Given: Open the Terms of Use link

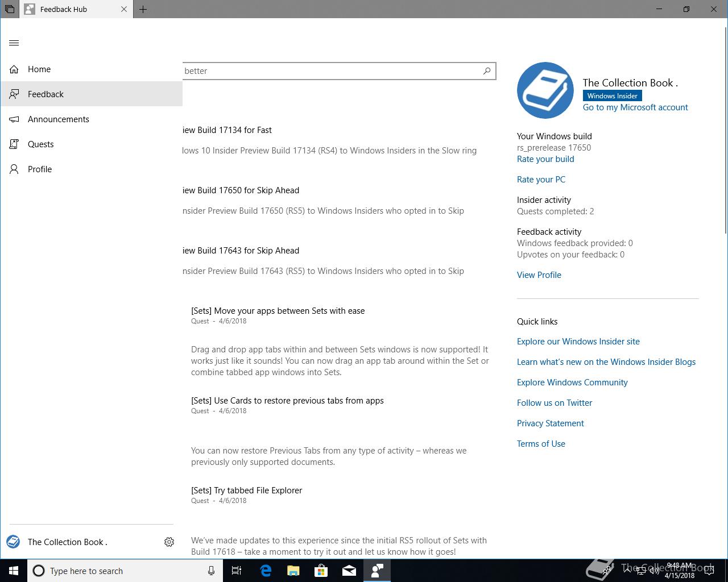Looking at the screenshot, I should pyautogui.click(x=541, y=444).
